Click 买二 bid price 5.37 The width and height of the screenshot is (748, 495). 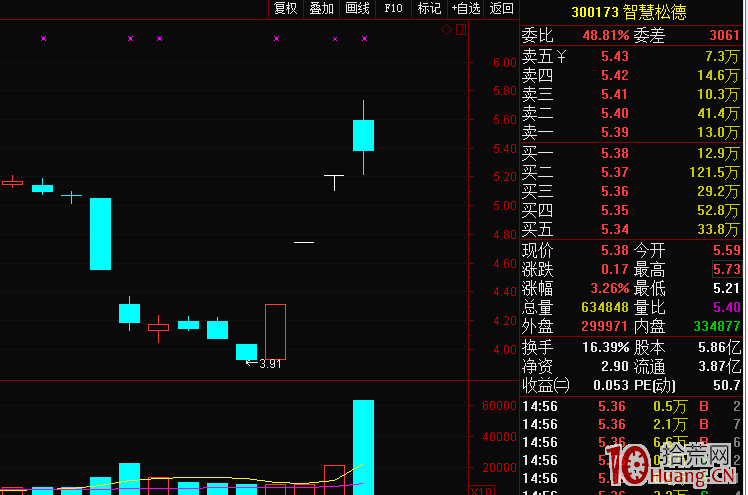click(614, 173)
